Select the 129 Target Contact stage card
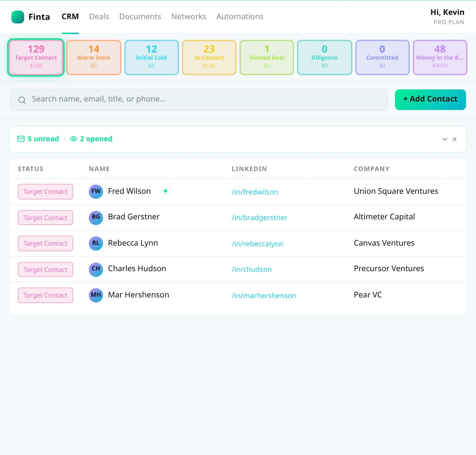 coord(36,57)
